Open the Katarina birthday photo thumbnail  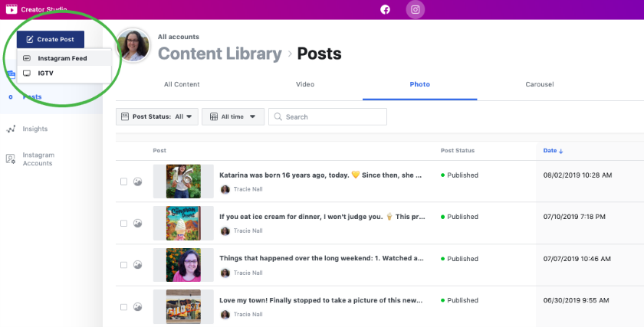[183, 181]
